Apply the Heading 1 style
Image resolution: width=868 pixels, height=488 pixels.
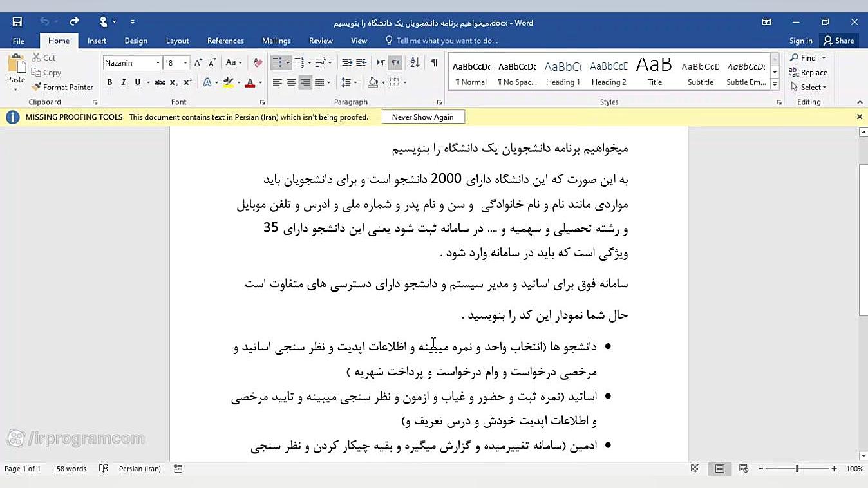click(x=563, y=73)
